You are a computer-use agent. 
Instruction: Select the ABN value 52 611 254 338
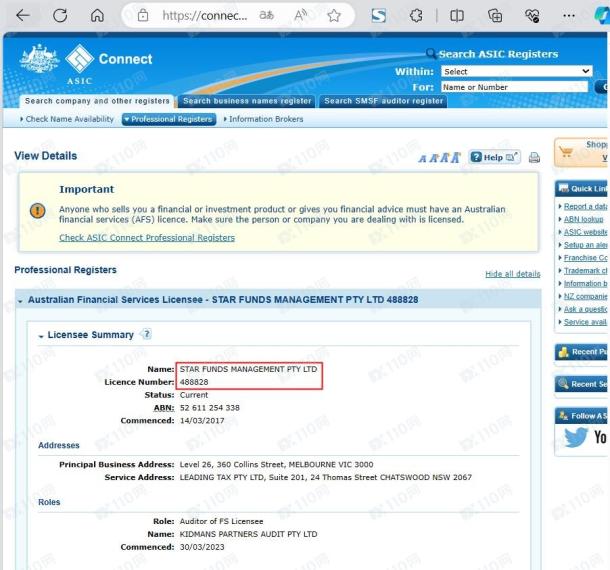[x=210, y=408]
